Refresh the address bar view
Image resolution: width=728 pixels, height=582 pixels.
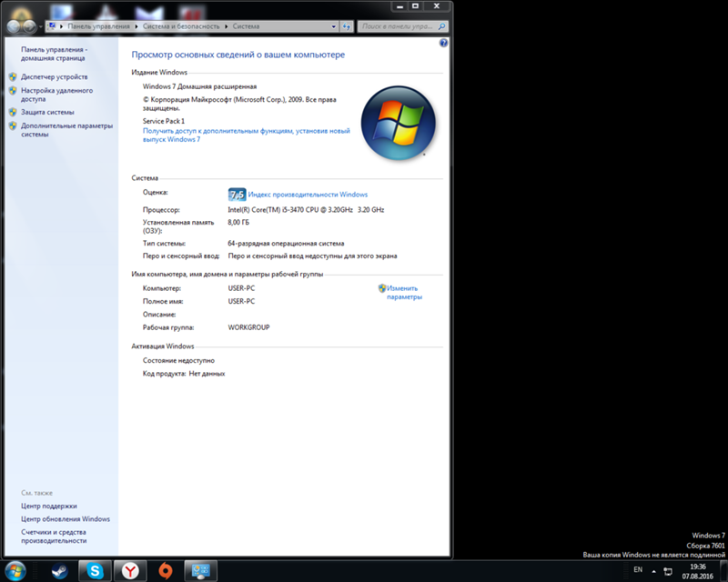(347, 26)
